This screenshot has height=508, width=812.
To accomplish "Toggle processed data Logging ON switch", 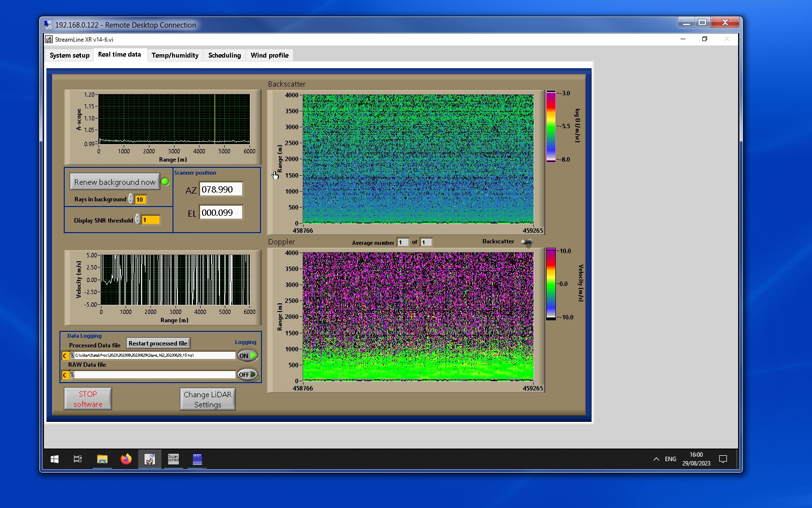I will pos(247,356).
